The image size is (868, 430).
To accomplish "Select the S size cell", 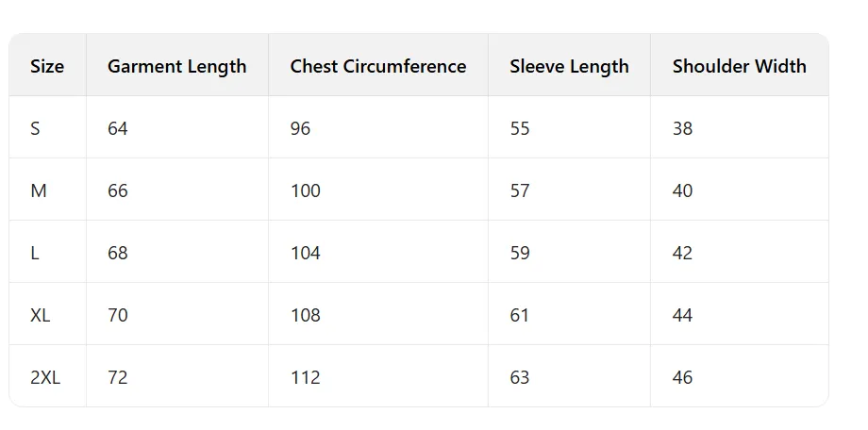I will pos(35,128).
